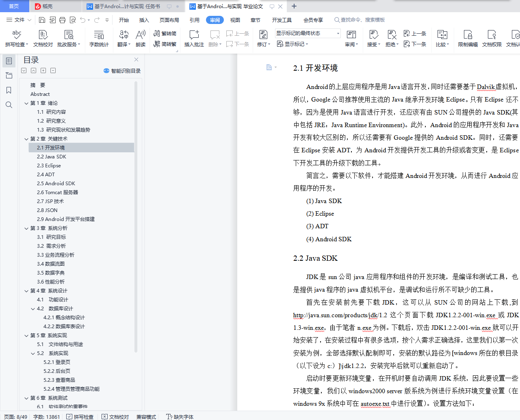Expand all outline levels with plus icon
This screenshot has width=520, height=420.
(x=43, y=70)
